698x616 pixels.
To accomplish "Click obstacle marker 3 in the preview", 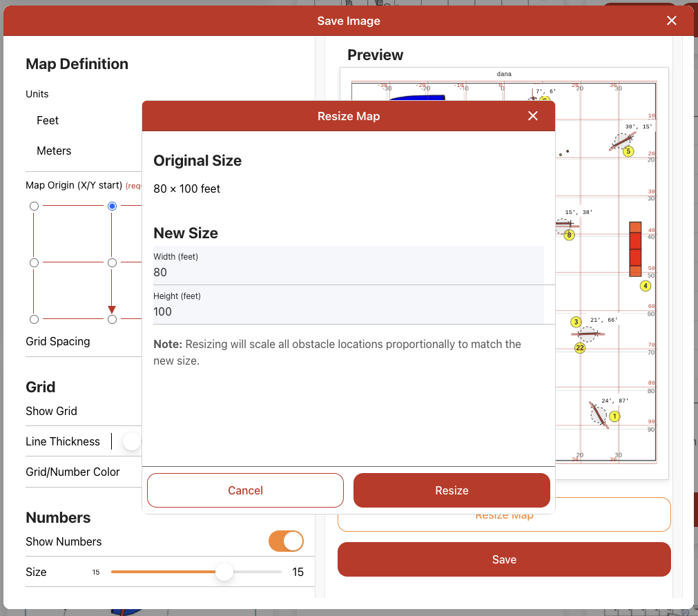I will (575, 322).
